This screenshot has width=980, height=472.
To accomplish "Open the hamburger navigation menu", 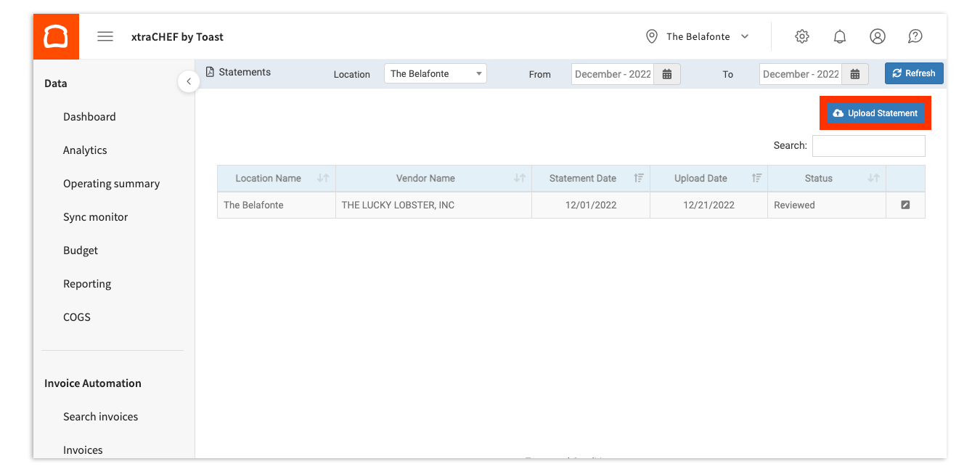I will [x=105, y=36].
